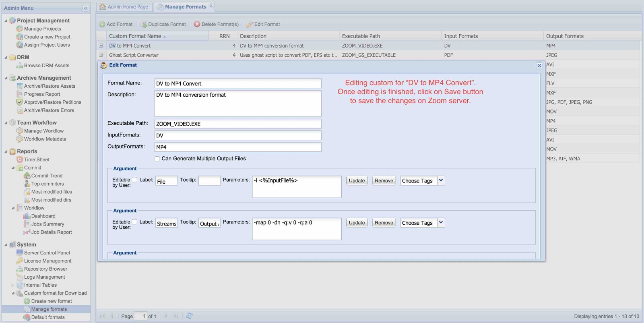644x323 pixels.
Task: Click the Default formats icon
Action: (27, 317)
